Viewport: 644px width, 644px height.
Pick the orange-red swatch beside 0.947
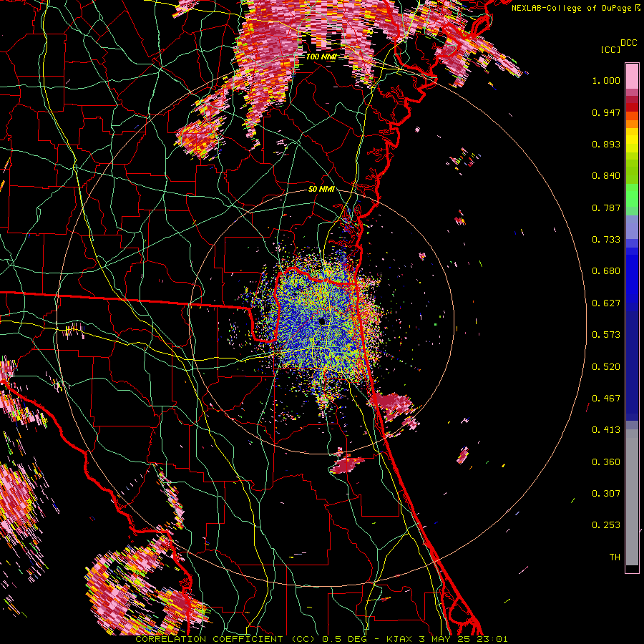coord(632,116)
